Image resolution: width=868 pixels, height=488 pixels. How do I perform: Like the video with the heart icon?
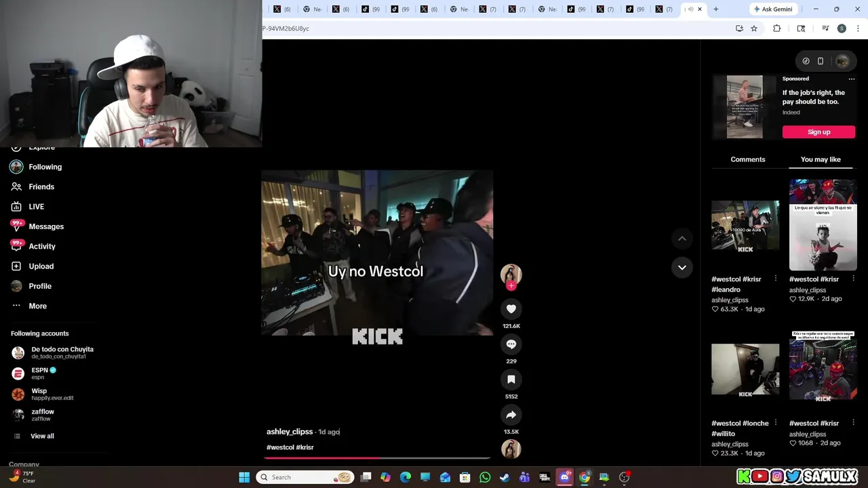pyautogui.click(x=511, y=309)
